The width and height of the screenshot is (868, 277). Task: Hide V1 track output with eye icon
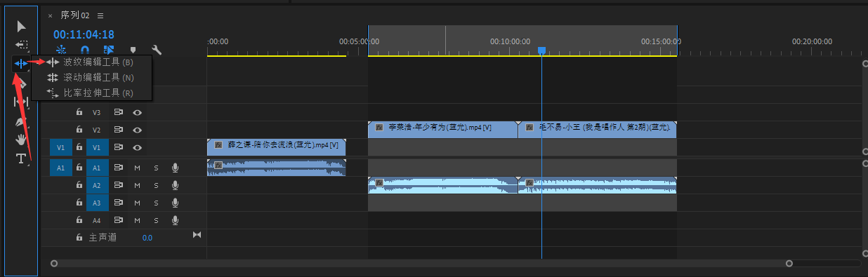coord(138,147)
